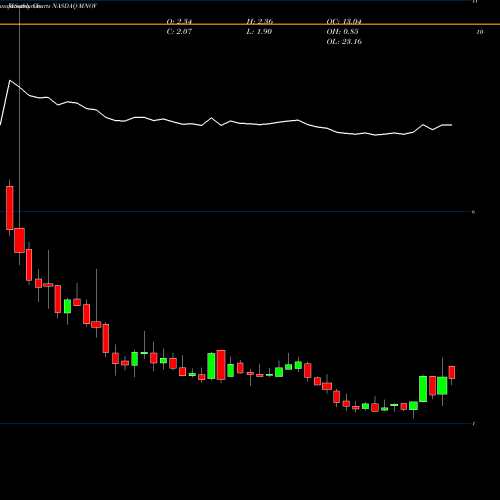
Task: Click the 'OH: 0.85' value
Action: (x=342, y=31)
